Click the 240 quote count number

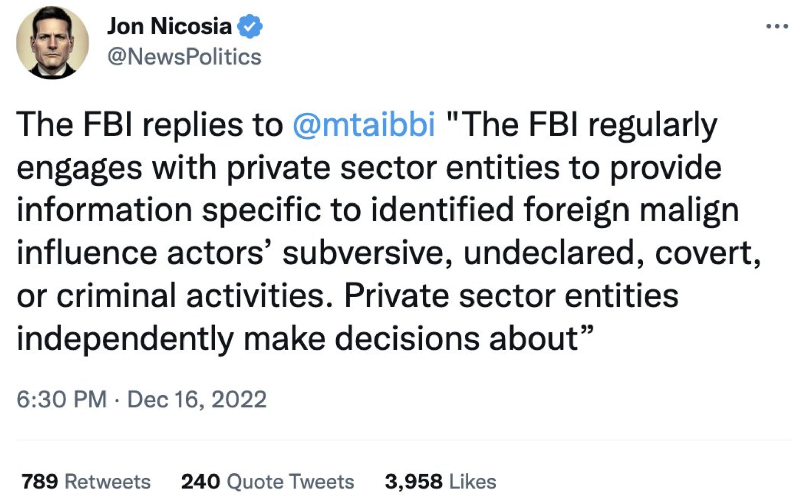point(200,482)
